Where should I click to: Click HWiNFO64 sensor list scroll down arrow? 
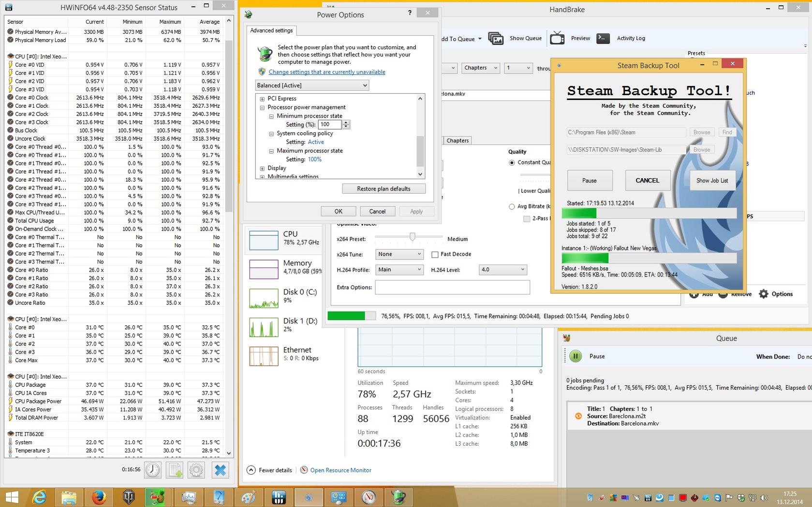click(x=229, y=453)
